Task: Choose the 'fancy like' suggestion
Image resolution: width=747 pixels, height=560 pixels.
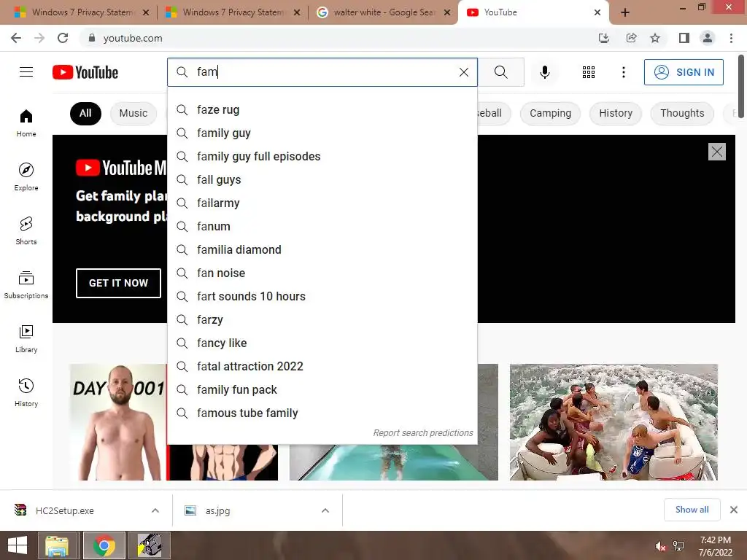Action: tap(322, 343)
